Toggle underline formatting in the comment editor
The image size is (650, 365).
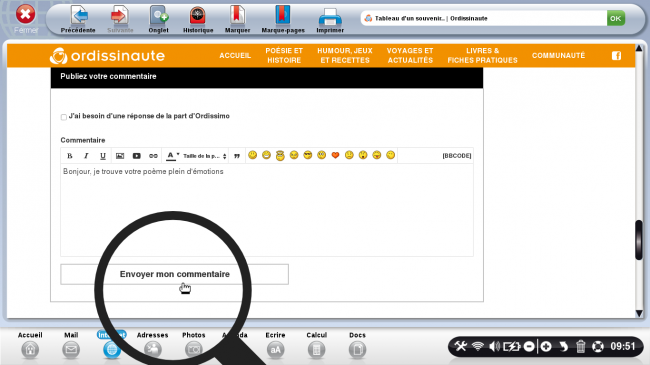point(103,156)
